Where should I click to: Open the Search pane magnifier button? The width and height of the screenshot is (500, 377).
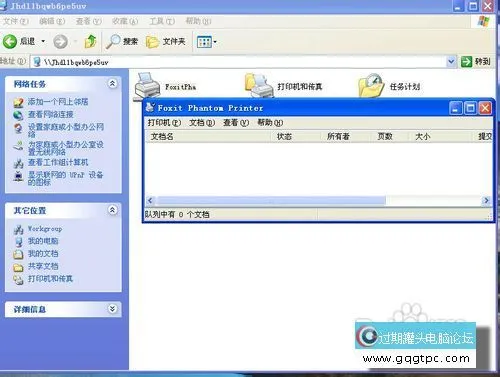(122, 41)
